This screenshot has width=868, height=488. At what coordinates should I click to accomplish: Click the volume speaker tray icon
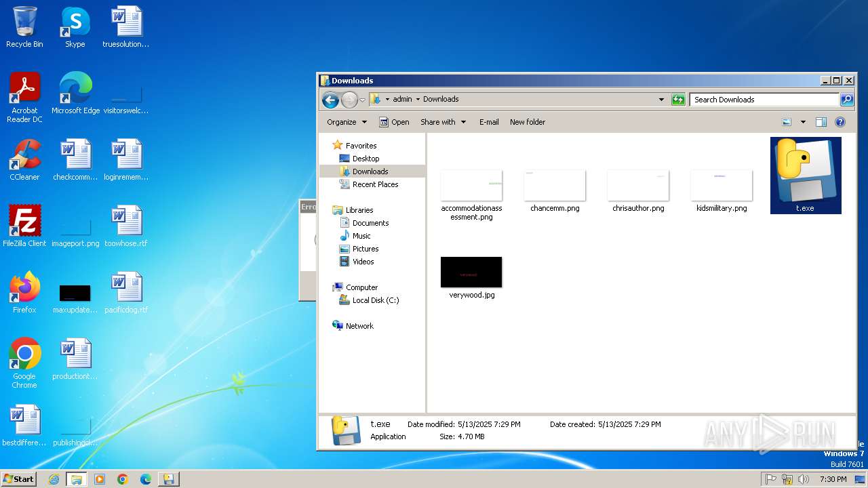(804, 479)
